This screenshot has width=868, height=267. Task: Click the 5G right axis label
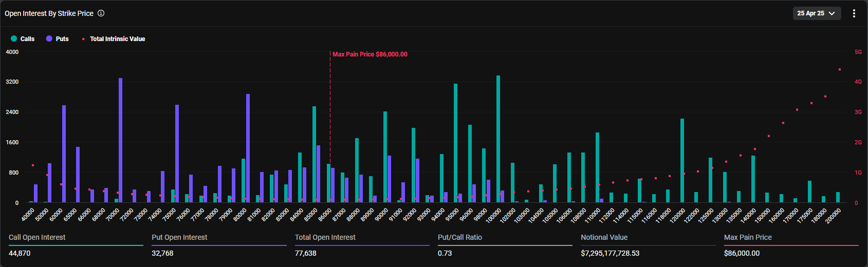point(858,52)
